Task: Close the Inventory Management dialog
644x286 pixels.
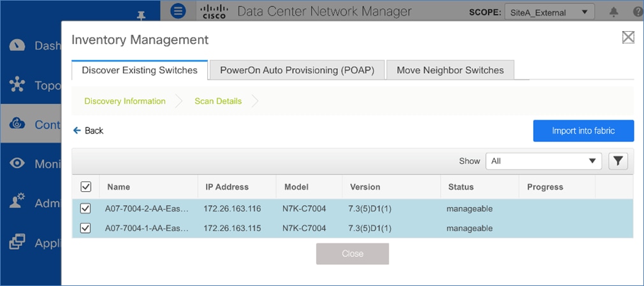Action: tap(628, 37)
